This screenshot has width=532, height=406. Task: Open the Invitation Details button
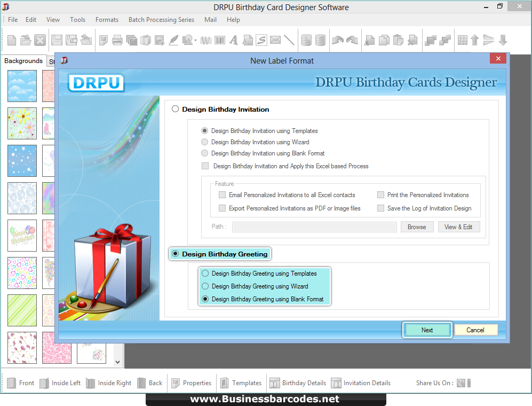361,383
